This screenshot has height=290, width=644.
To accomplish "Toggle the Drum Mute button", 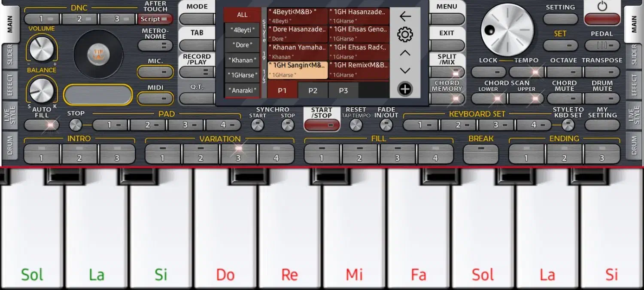I will coord(602,98).
